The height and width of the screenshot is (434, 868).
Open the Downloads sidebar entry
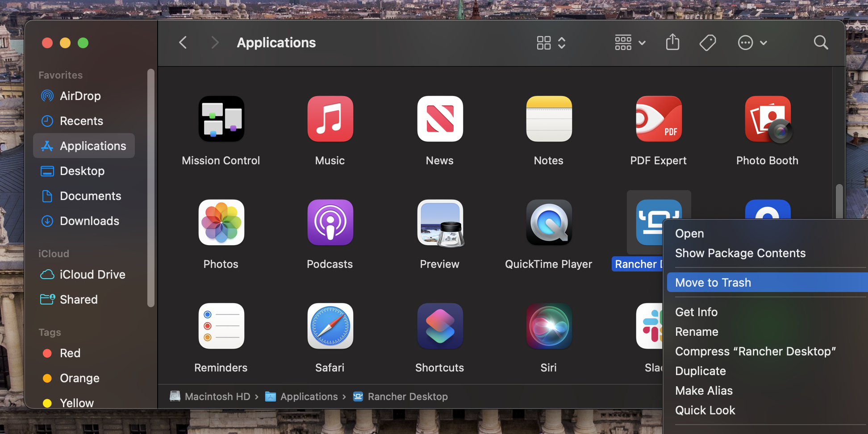coord(89,221)
